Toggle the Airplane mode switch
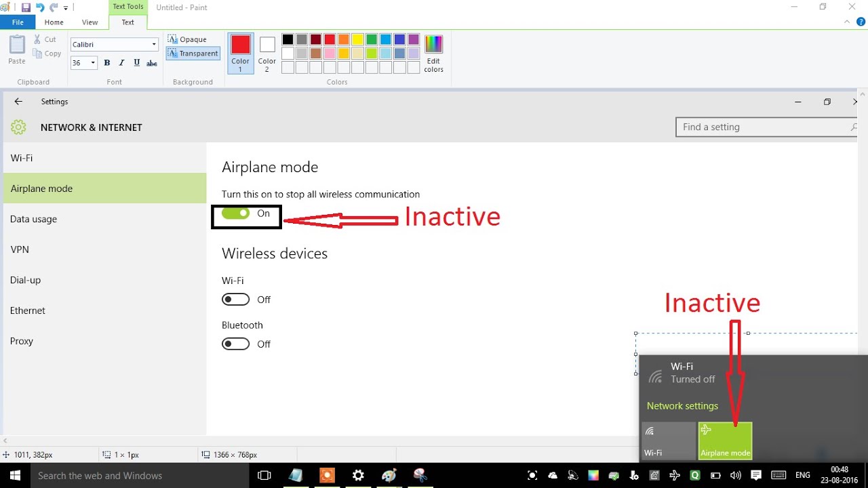868x488 pixels. 236,213
